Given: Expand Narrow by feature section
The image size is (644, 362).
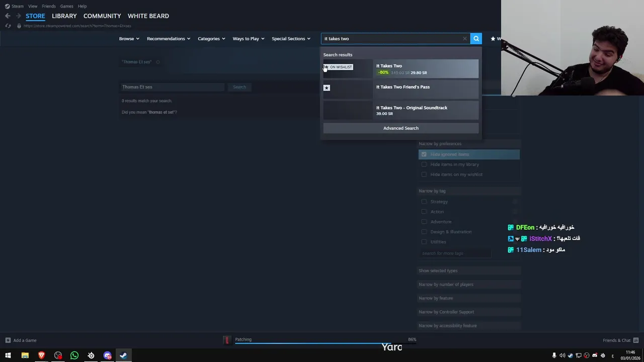Looking at the screenshot, I should 469,298.
